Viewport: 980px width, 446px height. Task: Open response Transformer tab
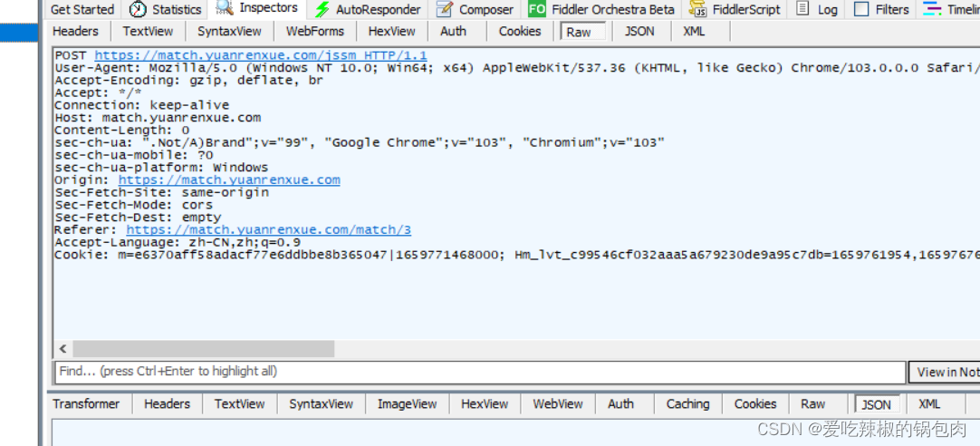click(86, 404)
